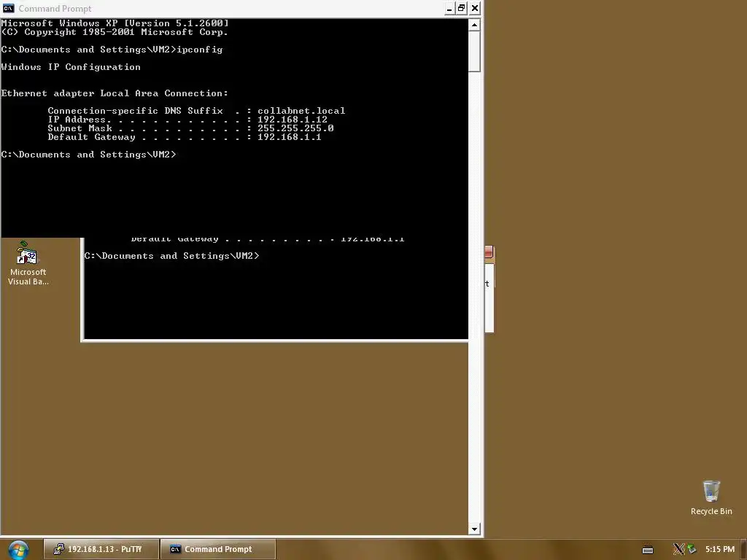The width and height of the screenshot is (747, 560).
Task: Open the Windows Start orb
Action: (18, 550)
